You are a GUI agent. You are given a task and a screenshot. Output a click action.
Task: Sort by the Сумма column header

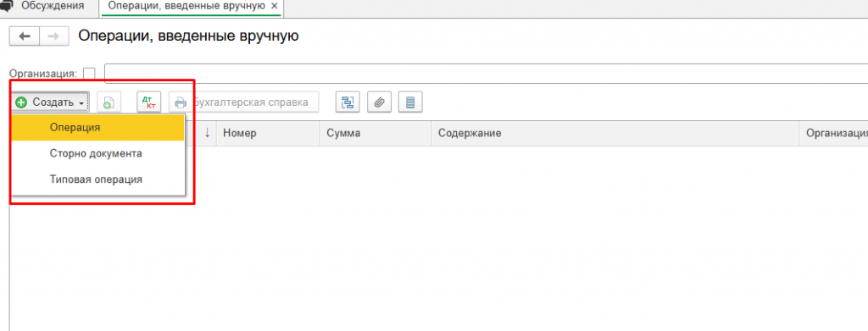(x=376, y=133)
